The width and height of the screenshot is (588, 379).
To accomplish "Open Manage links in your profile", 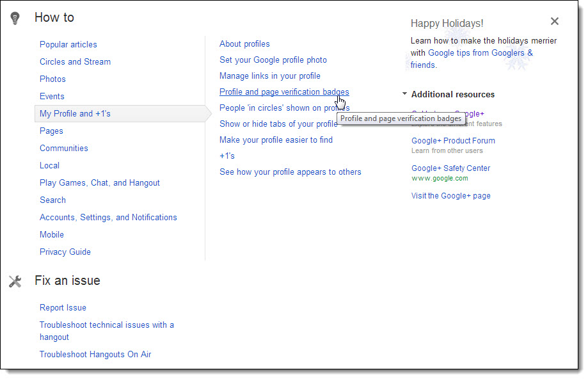I will (x=270, y=76).
